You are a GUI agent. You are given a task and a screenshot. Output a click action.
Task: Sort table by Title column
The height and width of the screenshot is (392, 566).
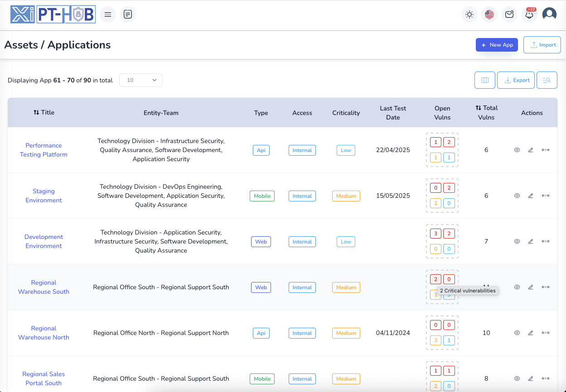[44, 113]
